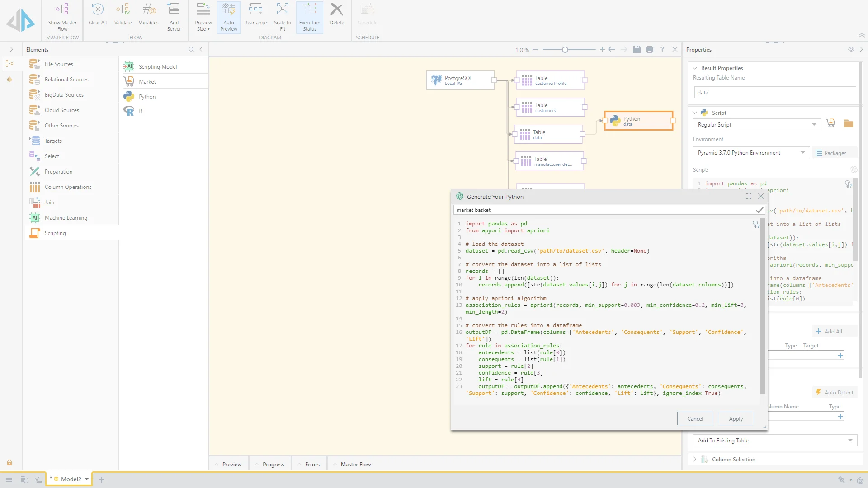The image size is (868, 488).
Task: Toggle properties eye visibility icon
Action: click(851, 50)
